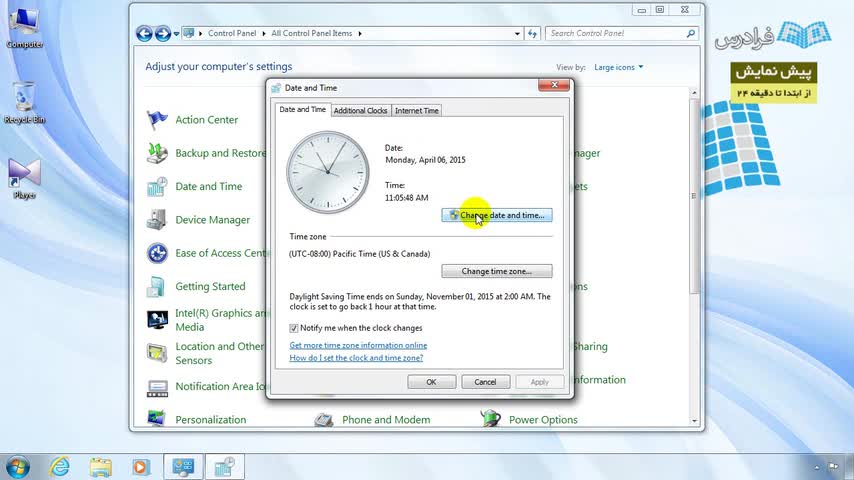This screenshot has width=854, height=480.
Task: Toggle Notify me when the clock changes
Action: 294,328
